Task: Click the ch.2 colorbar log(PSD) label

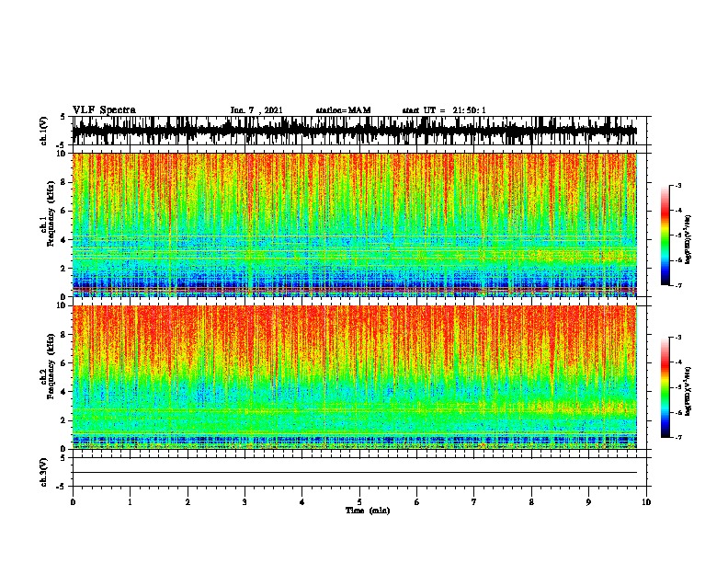Action: point(688,391)
